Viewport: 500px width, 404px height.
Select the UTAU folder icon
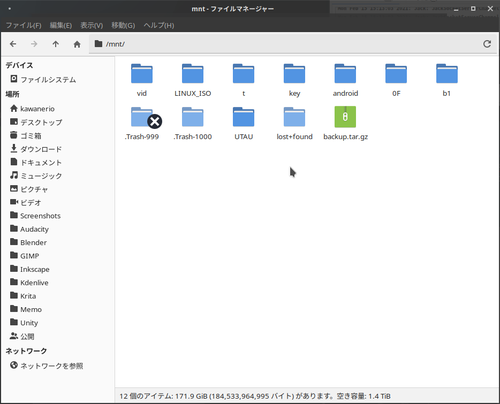244,117
